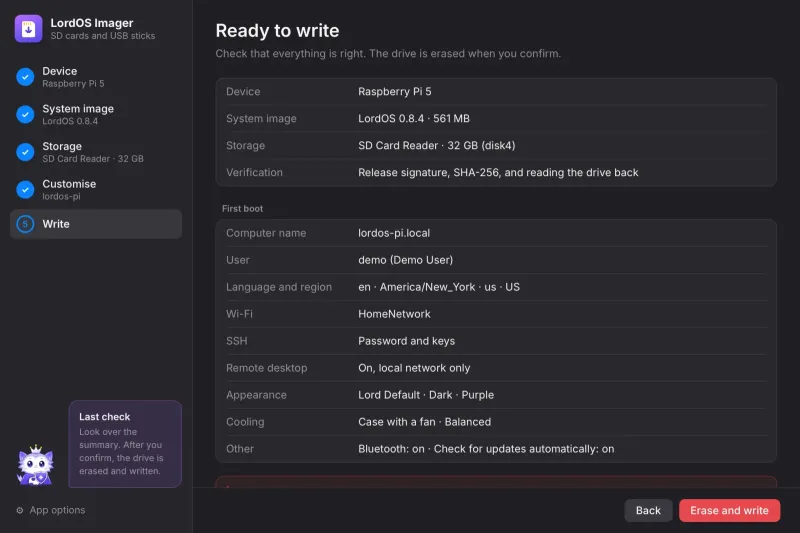
Task: Click the Raspberry Pi 5 device value
Action: click(x=394, y=92)
